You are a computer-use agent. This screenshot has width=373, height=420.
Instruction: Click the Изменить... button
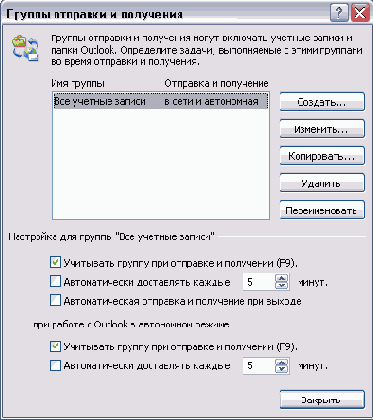coord(322,129)
